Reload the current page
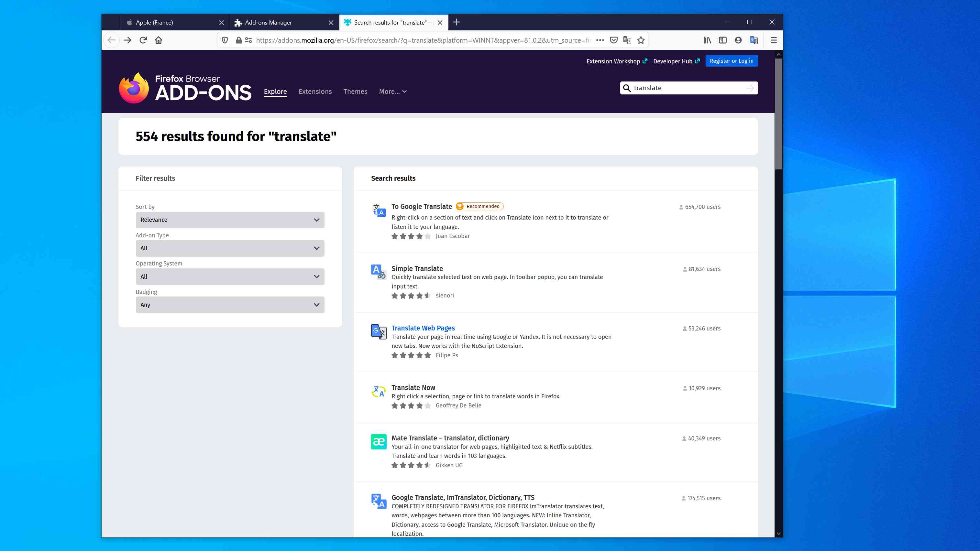The height and width of the screenshot is (551, 980). [143, 40]
